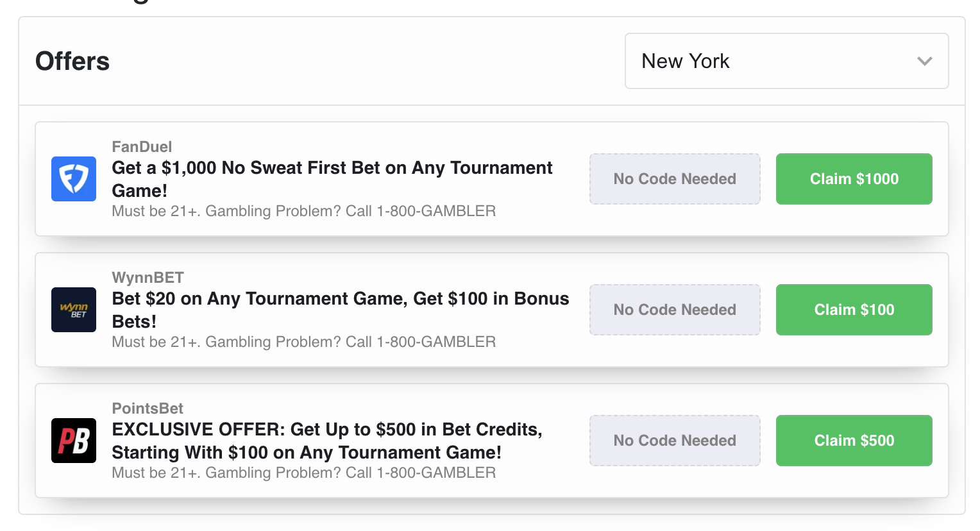Click PointsBet's No Code Needed box

(675, 441)
